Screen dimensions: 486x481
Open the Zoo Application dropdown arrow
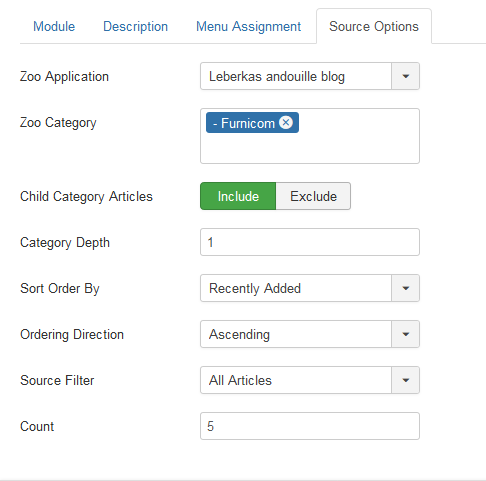pyautogui.click(x=405, y=76)
